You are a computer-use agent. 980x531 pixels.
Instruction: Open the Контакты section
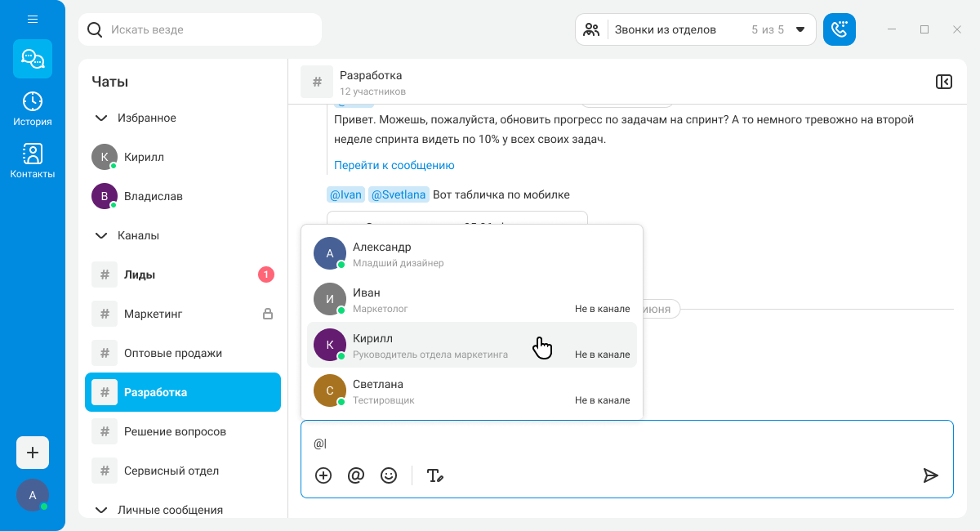(x=33, y=161)
